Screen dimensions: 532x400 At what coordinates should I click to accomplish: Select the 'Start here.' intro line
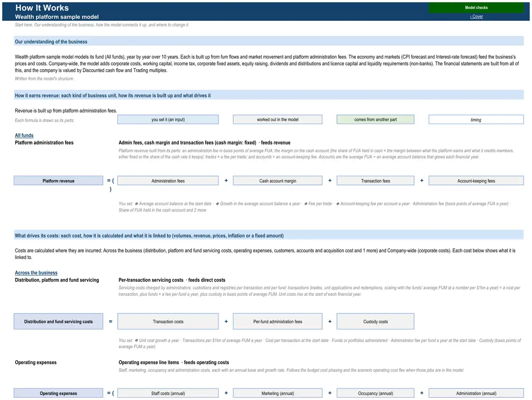coord(102,25)
